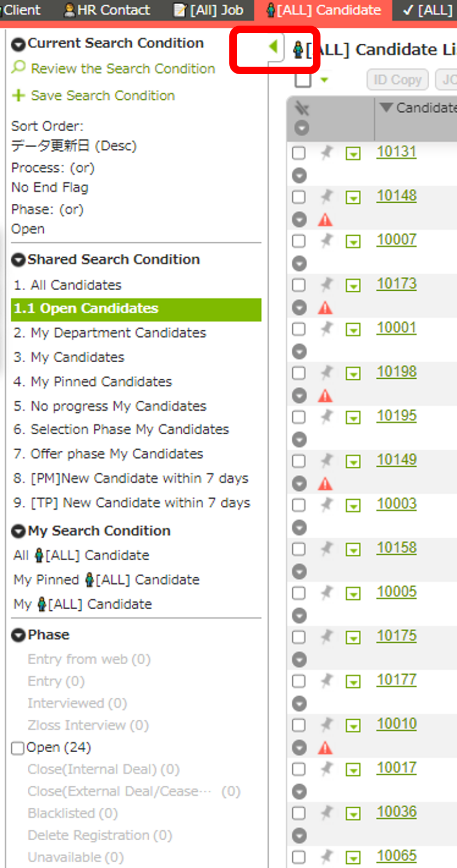Collapse the left search panel arrow
The image size is (457, 868).
274,47
